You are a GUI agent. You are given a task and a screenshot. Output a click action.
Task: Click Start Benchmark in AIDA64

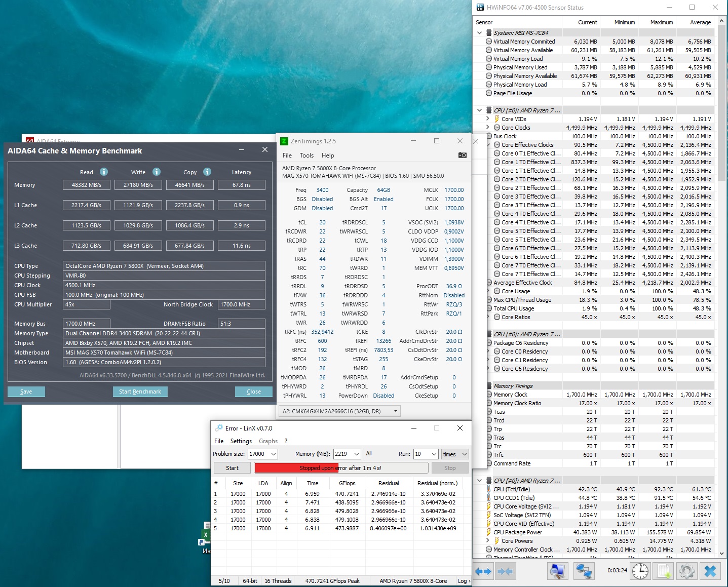click(x=140, y=392)
